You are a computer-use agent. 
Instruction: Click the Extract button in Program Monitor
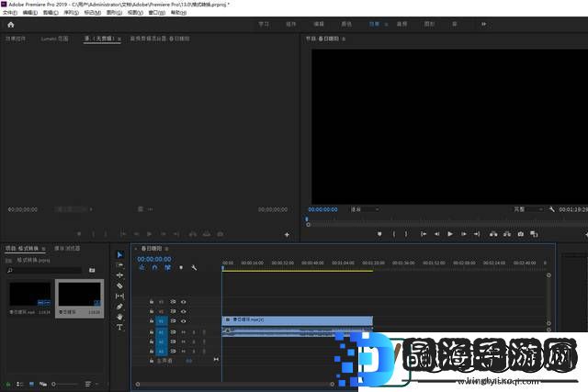pos(507,234)
